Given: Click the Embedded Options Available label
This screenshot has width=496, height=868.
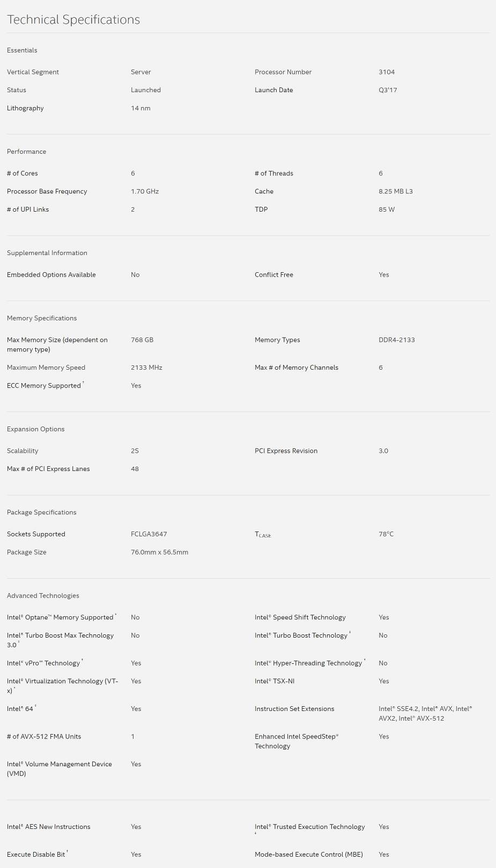Looking at the screenshot, I should (51, 275).
